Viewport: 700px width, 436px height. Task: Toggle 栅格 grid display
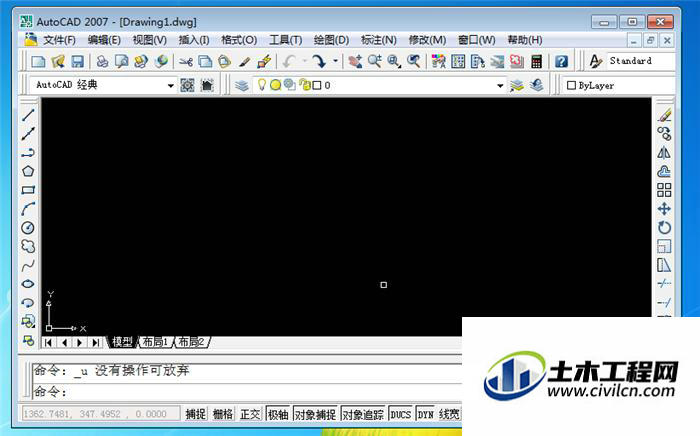(223, 414)
